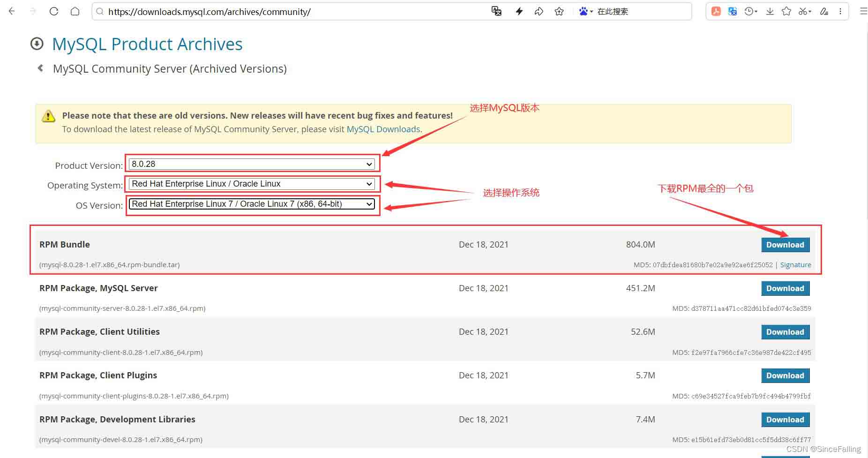This screenshot has width=868, height=458.
Task: Open the favorites star in the extensions toolbar
Action: tap(786, 11)
